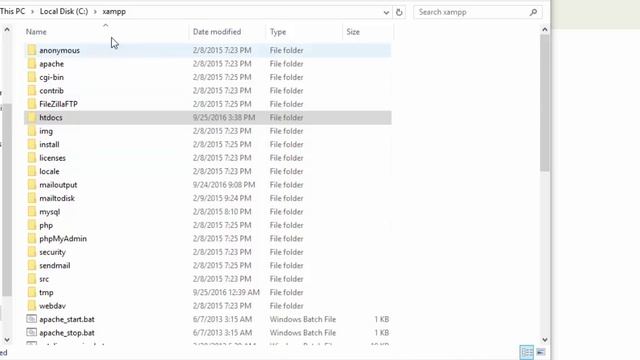Image resolution: width=640 pixels, height=360 pixels.
Task: Expand the chevron after This PC
Action: pyautogui.click(x=32, y=12)
